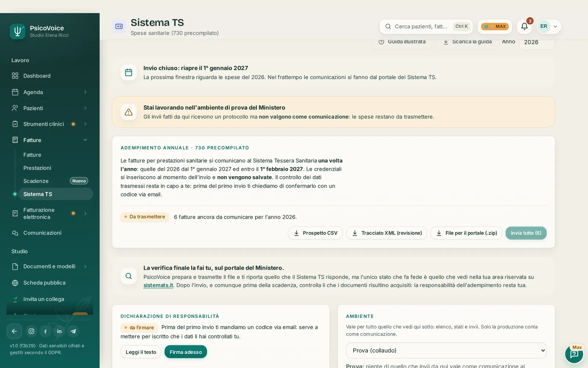Screen dimensions: 588x368
Task: Expand Strumenti clinici section
Action: 85,124
